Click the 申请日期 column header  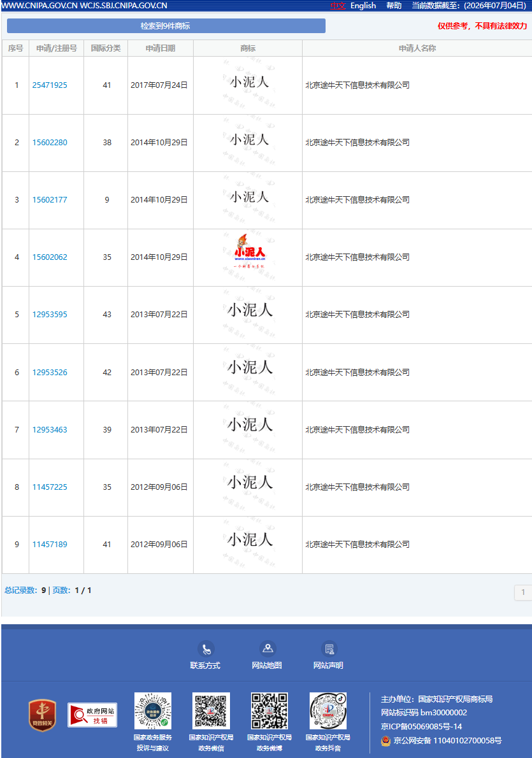160,48
